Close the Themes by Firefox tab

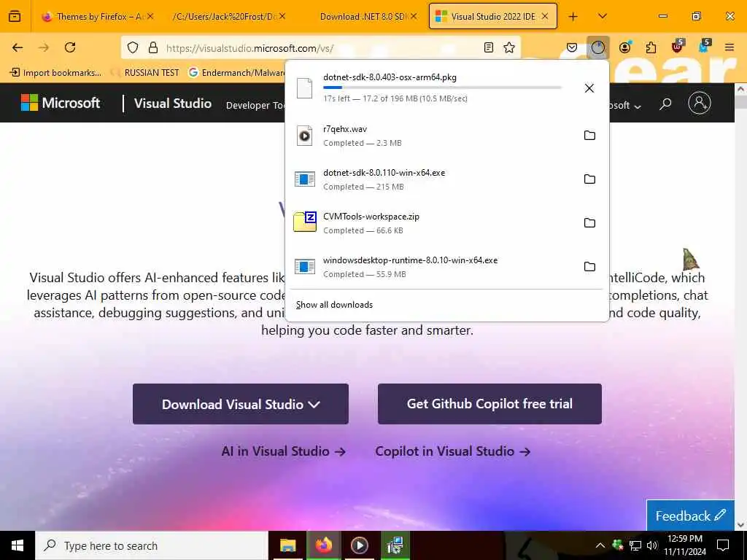tap(150, 16)
